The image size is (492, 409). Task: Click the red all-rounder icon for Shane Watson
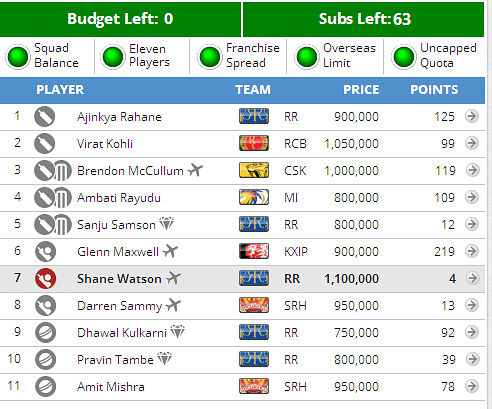(45, 279)
